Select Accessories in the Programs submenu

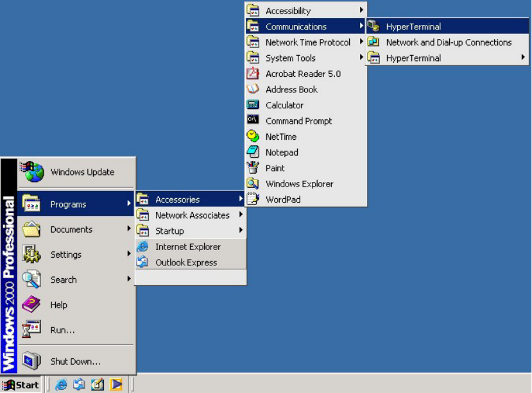click(191, 199)
